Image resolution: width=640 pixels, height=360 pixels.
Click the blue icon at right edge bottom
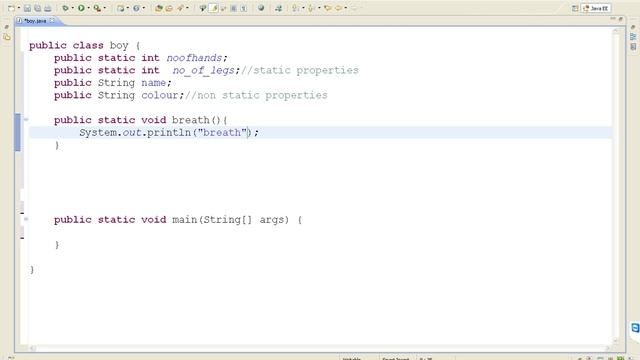point(635,327)
